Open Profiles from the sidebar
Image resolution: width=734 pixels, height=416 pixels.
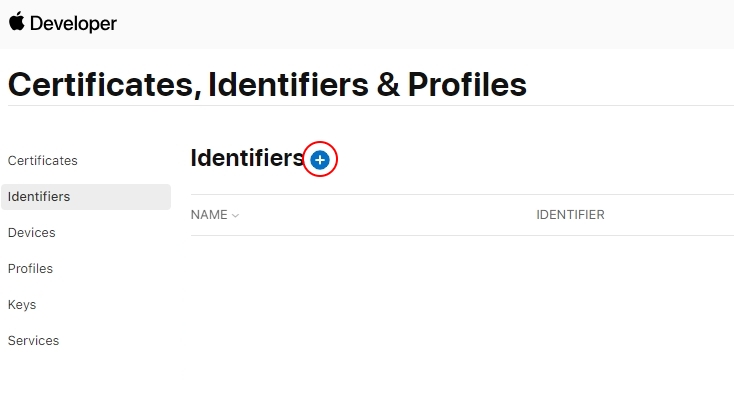pos(30,269)
